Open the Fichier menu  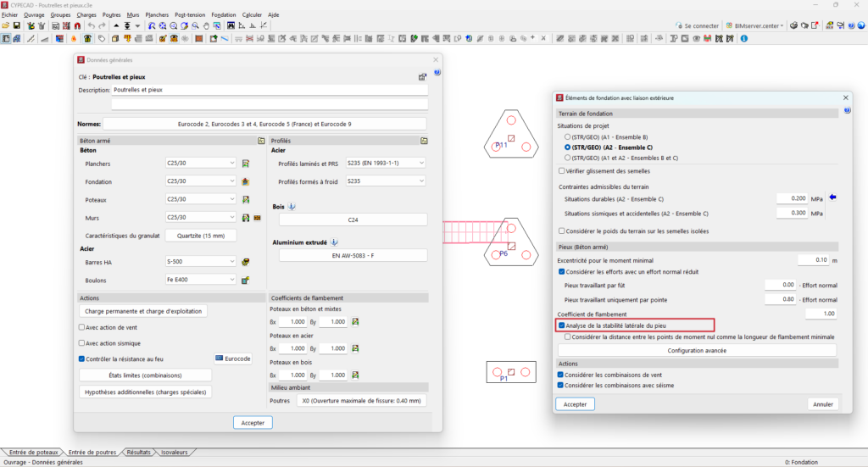click(x=10, y=15)
